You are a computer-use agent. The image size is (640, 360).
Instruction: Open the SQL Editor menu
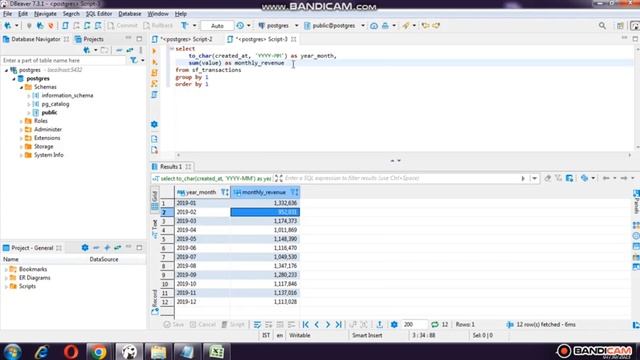click(98, 13)
